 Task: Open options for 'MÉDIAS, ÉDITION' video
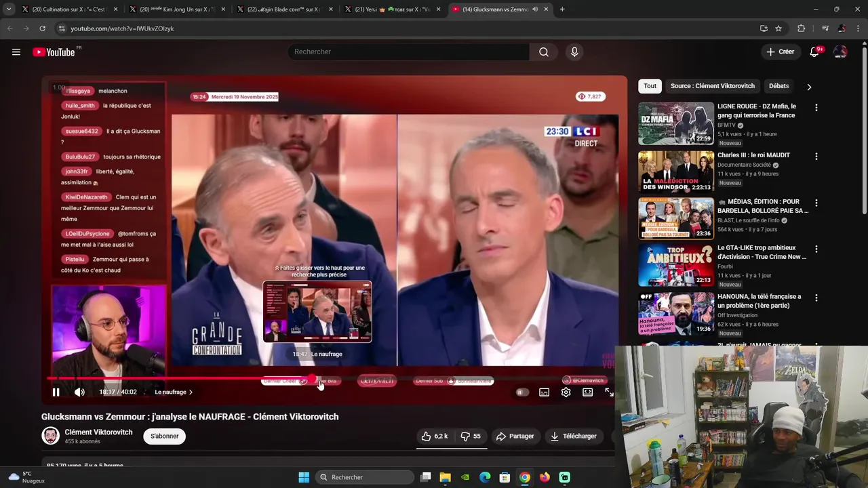pos(816,203)
